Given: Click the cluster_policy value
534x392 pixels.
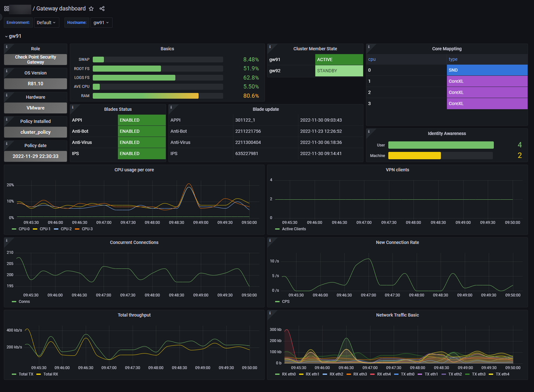Looking at the screenshot, I should point(35,132).
